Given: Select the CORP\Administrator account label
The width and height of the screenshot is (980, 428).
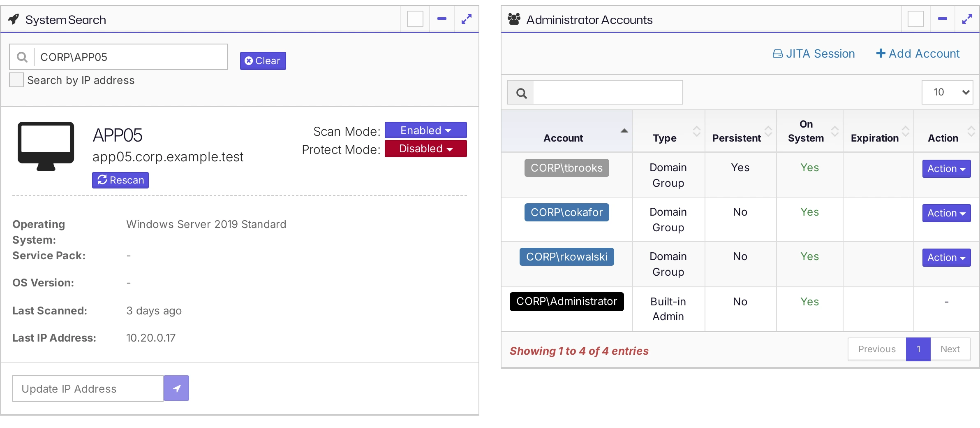Looking at the screenshot, I should [567, 302].
